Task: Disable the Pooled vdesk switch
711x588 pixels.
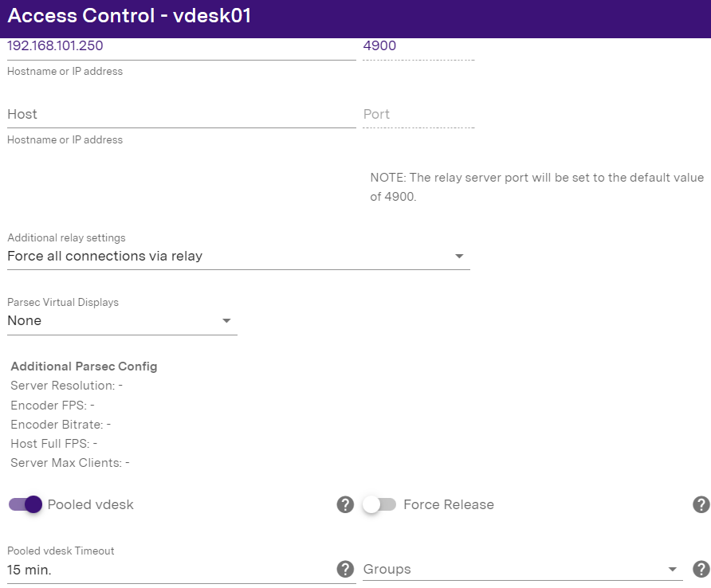Action: click(25, 504)
